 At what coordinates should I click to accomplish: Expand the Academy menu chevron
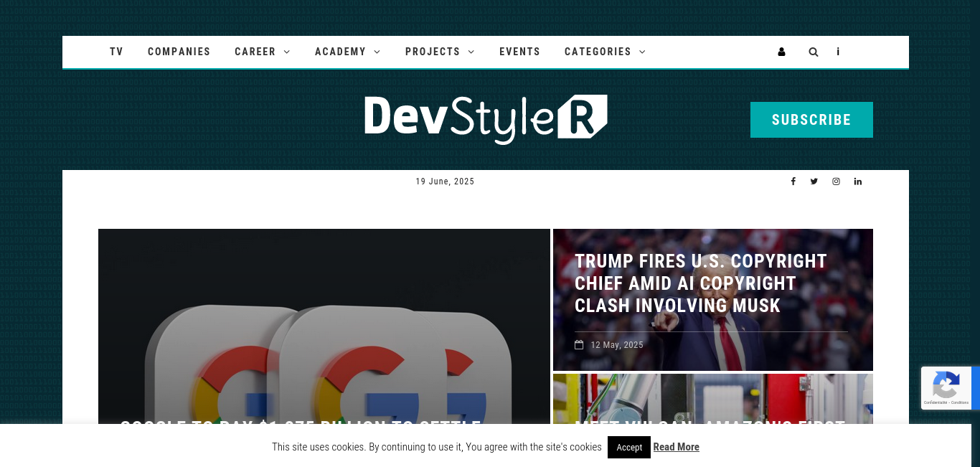point(377,52)
